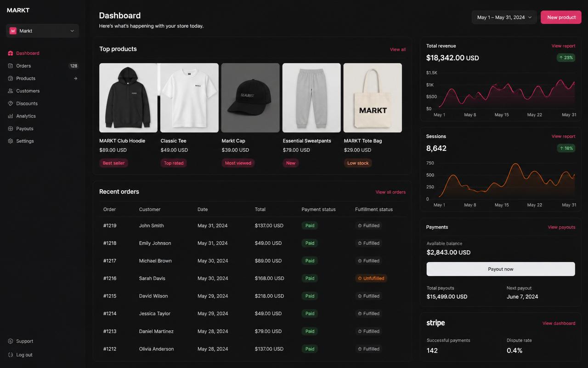Screen dimensions: 588x368
Task: Click the MARKT logo in sidebar
Action: (18, 10)
